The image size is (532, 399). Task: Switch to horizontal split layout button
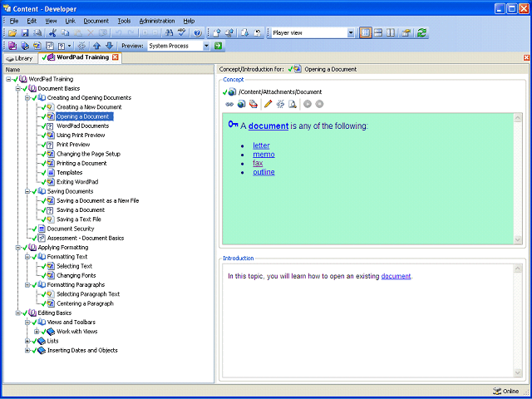[x=378, y=33]
